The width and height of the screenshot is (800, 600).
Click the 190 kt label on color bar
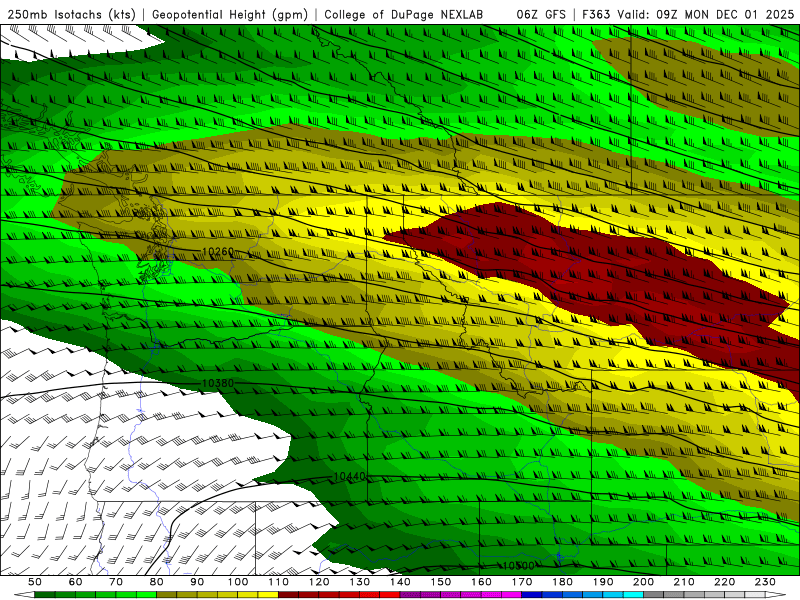pos(603,582)
